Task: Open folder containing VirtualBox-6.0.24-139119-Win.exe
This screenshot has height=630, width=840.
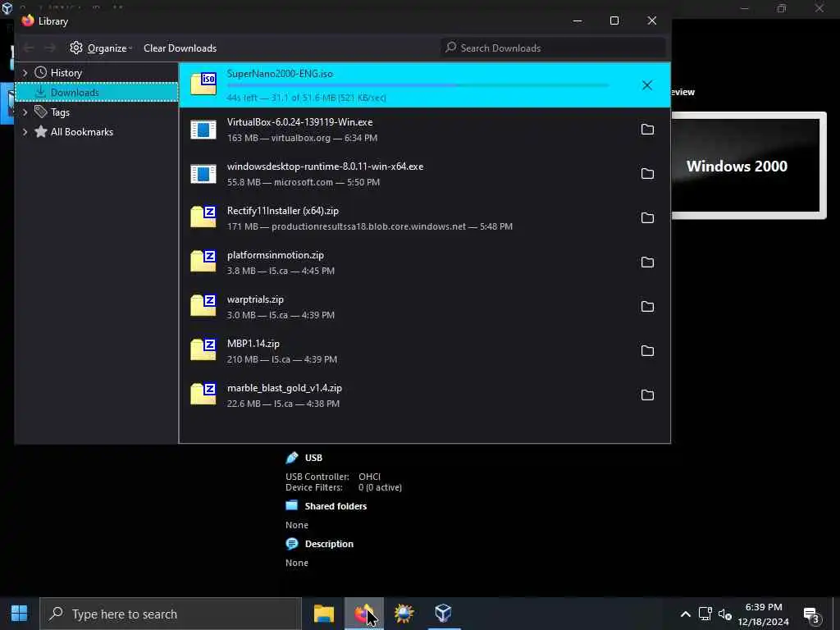Action: click(x=647, y=129)
